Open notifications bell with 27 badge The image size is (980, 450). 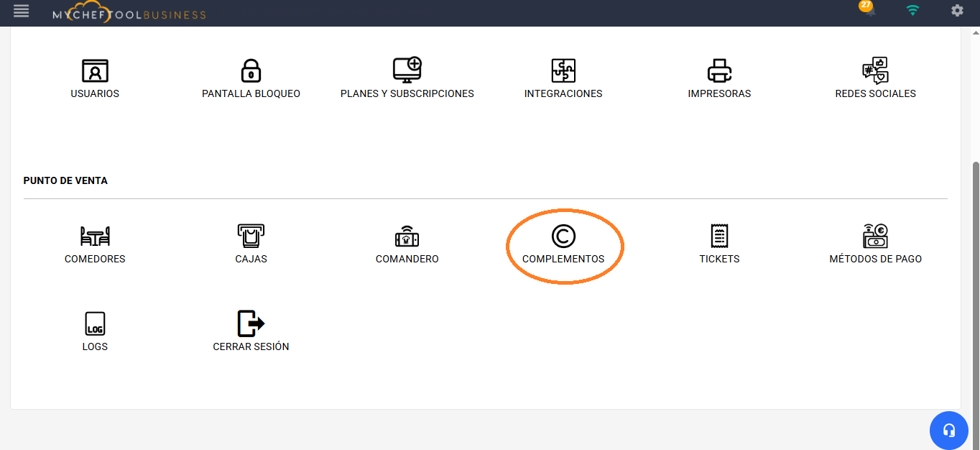[x=869, y=10]
